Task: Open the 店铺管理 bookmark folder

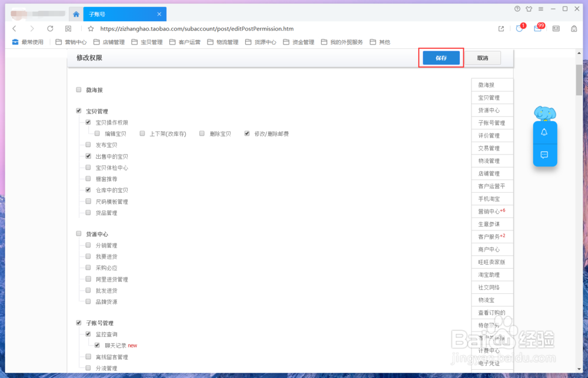Action: point(109,42)
